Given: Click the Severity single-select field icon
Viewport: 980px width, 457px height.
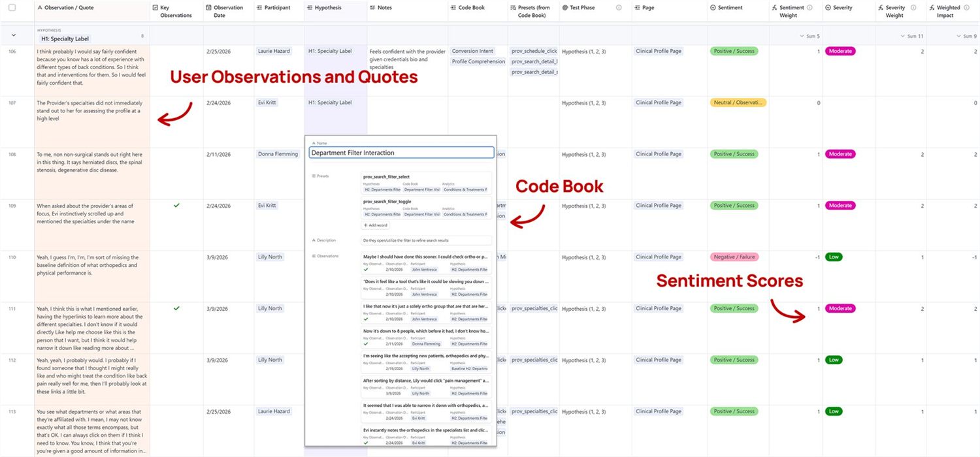Looking at the screenshot, I should 828,8.
